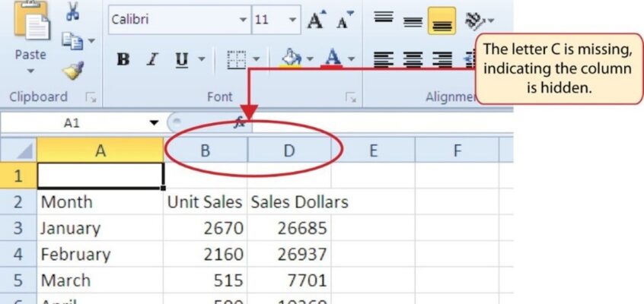The height and width of the screenshot is (304, 644).
Task: Click Increase Font Size icon
Action: point(316,20)
